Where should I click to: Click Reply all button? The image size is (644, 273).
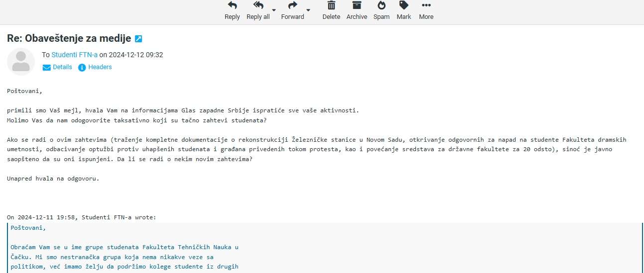pos(258,10)
